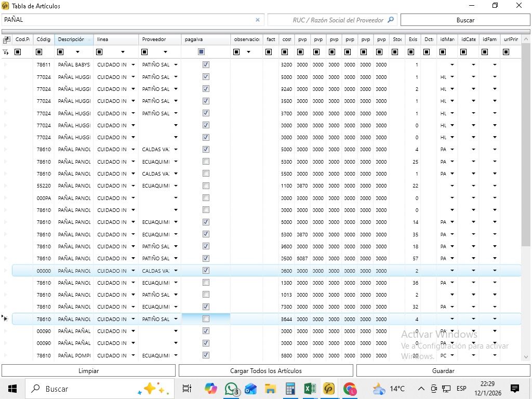Check pagaIva for the highlighted PATIÑO SAL row with cost 8644
The image size is (532, 399).
[206, 319]
